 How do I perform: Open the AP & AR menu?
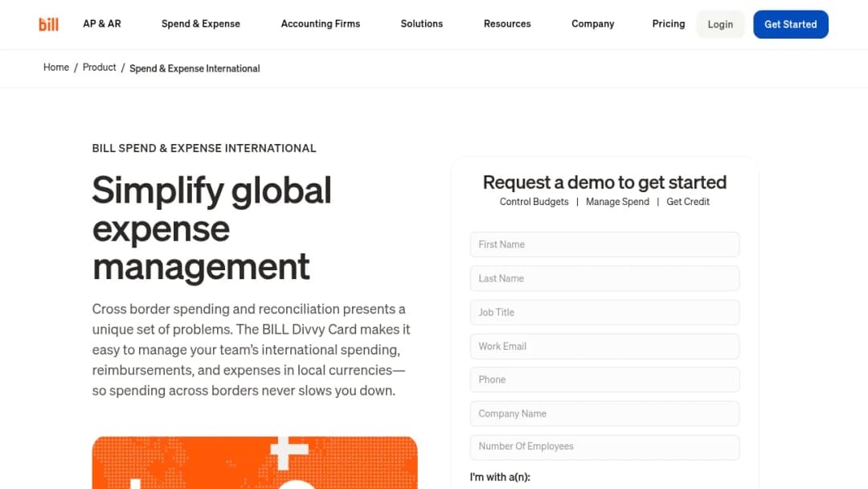(x=102, y=24)
